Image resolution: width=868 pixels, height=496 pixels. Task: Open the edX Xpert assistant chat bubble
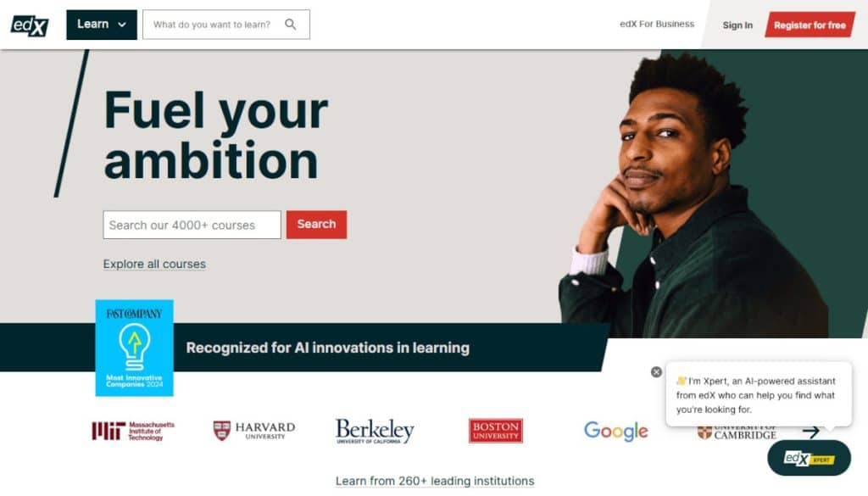point(807,457)
